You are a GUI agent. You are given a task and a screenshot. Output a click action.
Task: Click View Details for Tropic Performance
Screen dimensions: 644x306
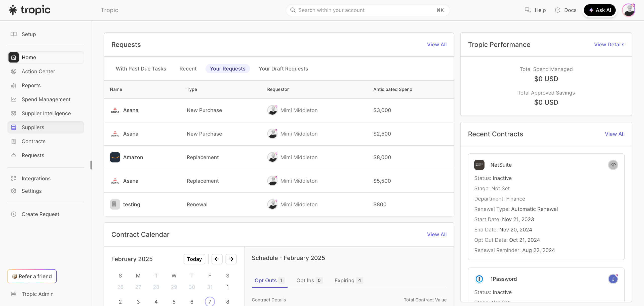pyautogui.click(x=609, y=45)
